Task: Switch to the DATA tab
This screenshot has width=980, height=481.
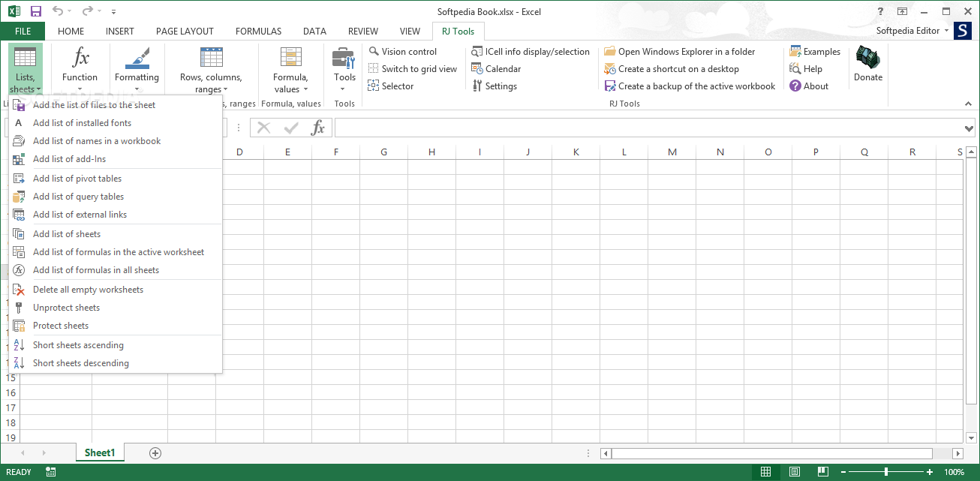Action: click(x=314, y=32)
